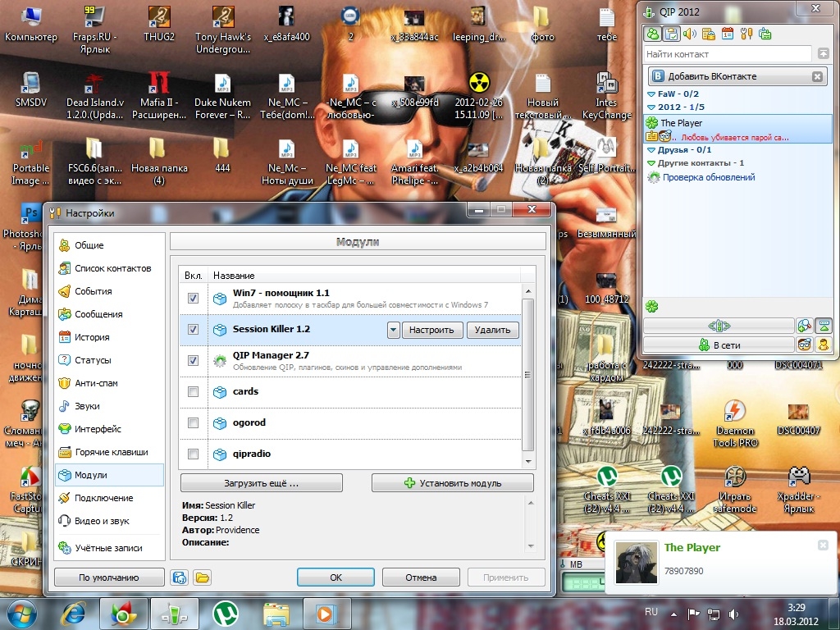Open the Интерфейс settings section
This screenshot has width=840, height=630.
[x=98, y=429]
